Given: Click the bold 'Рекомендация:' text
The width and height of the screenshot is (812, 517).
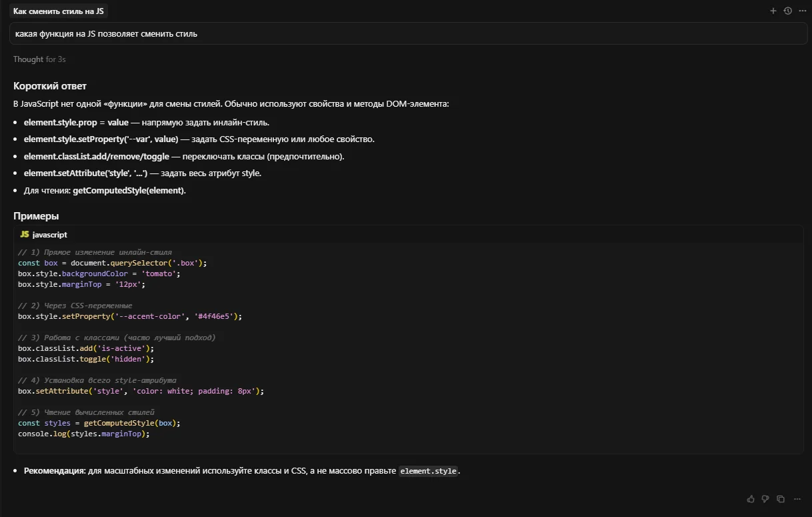Looking at the screenshot, I should point(55,471).
